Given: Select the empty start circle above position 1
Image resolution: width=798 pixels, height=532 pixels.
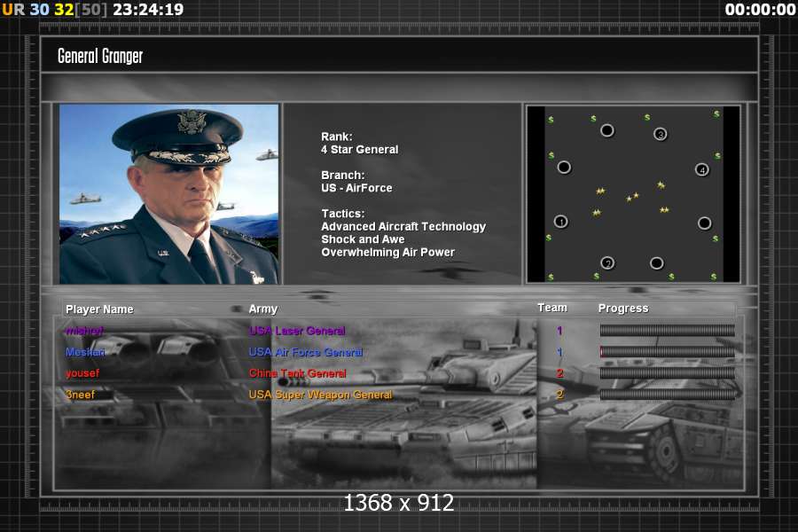Looking at the screenshot, I should tap(564, 167).
